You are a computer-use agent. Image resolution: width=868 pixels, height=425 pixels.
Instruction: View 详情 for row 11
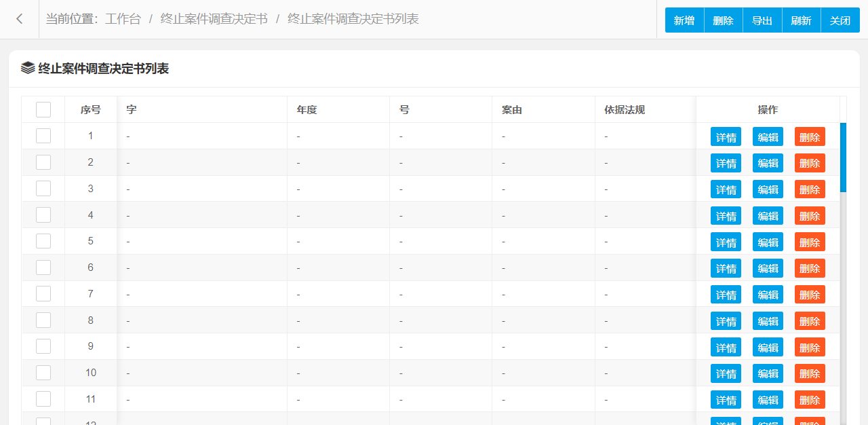[x=726, y=400]
